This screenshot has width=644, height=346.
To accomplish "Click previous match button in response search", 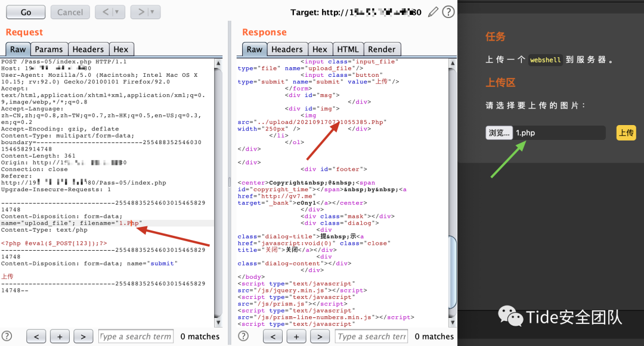I will 273,336.
